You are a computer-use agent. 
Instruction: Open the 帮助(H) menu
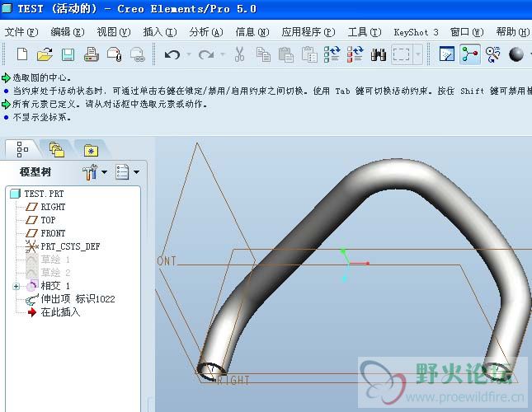pyautogui.click(x=513, y=32)
